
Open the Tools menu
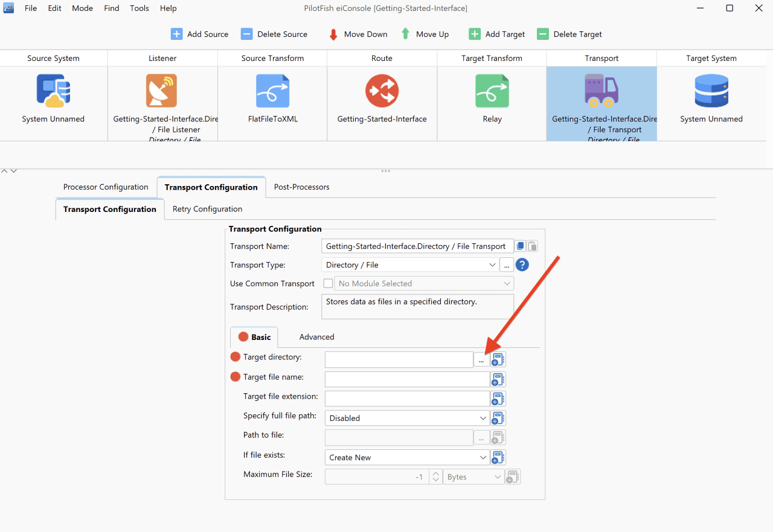point(140,8)
